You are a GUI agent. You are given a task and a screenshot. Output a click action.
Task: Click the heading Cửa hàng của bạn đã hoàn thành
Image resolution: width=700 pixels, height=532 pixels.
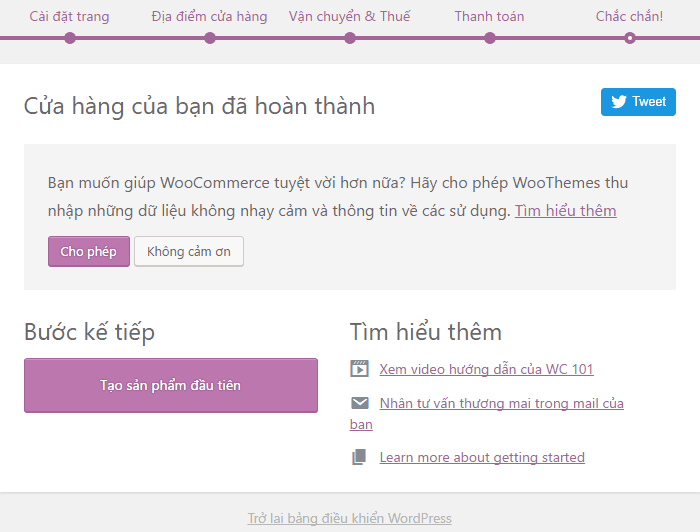coord(200,106)
